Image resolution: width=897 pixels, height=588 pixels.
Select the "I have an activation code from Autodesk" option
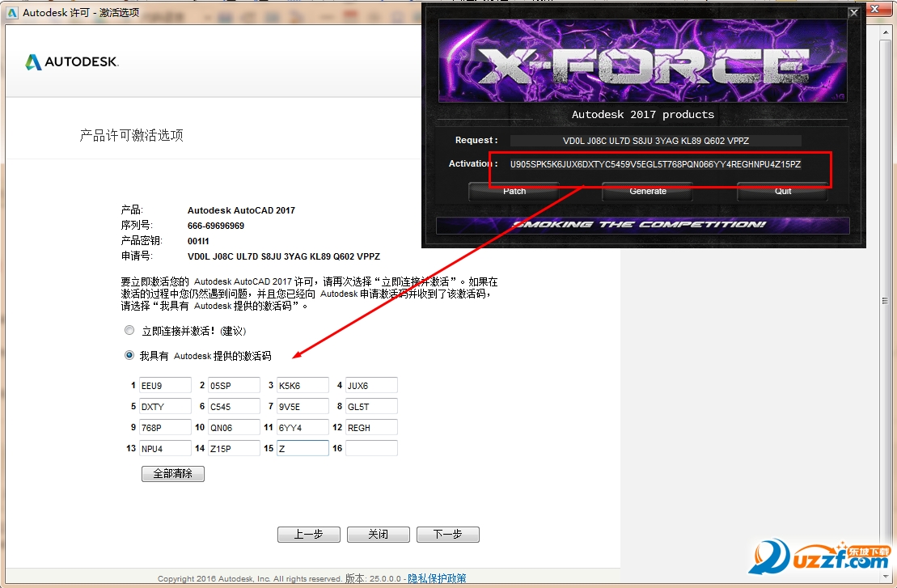click(129, 355)
